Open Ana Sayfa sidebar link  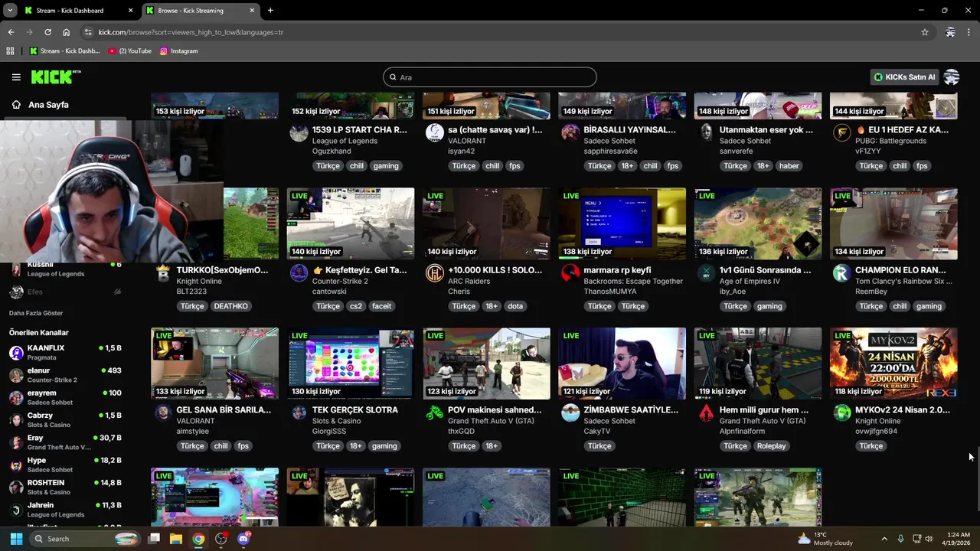point(48,105)
